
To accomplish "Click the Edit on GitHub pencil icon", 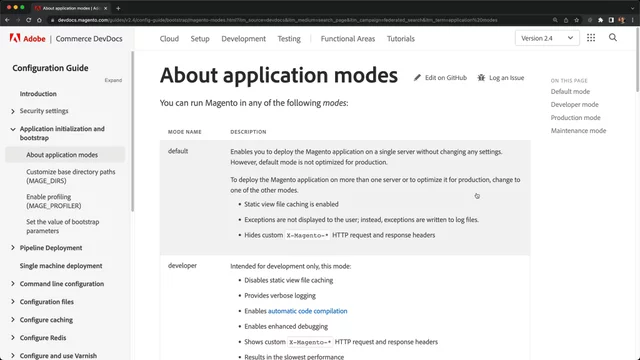I will 417,78.
